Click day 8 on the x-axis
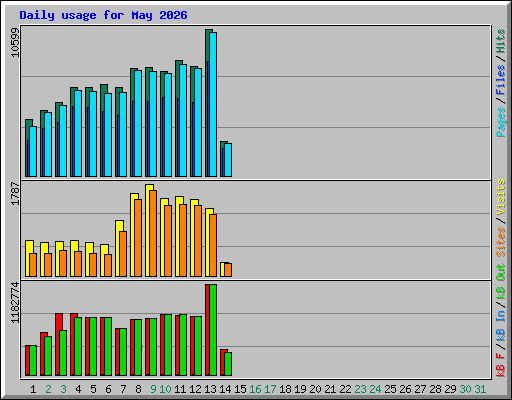Image resolution: width=512 pixels, height=400 pixels. coord(138,389)
